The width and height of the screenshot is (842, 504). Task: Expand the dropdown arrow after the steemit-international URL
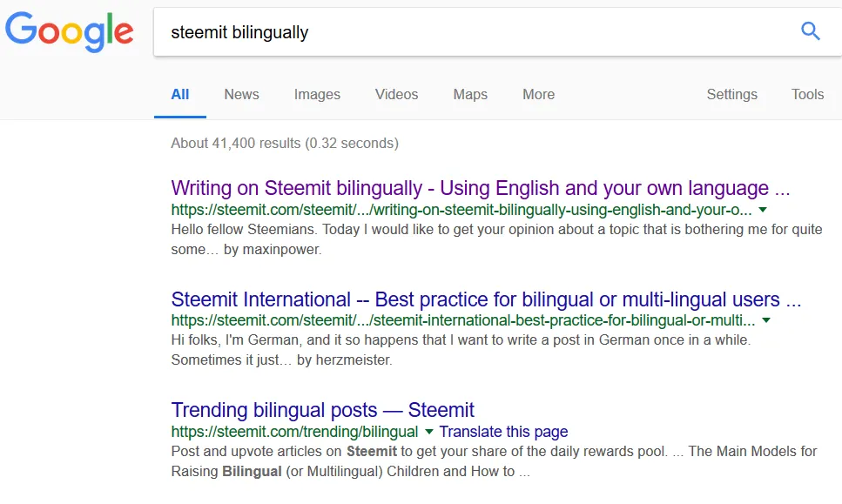click(766, 320)
